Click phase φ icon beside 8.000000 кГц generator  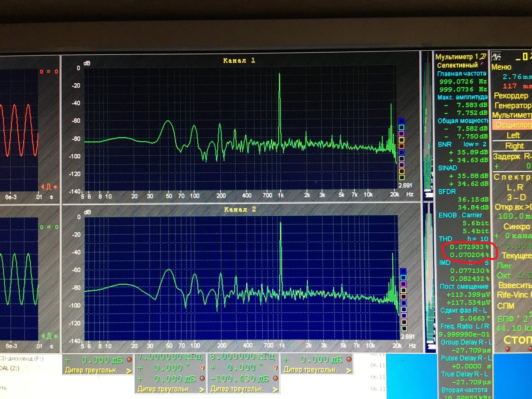[275, 367]
